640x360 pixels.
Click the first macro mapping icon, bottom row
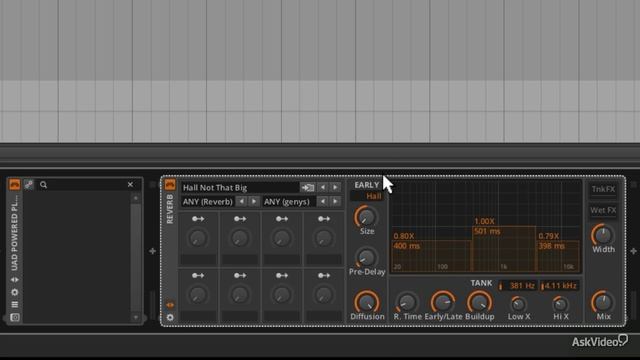click(198, 276)
